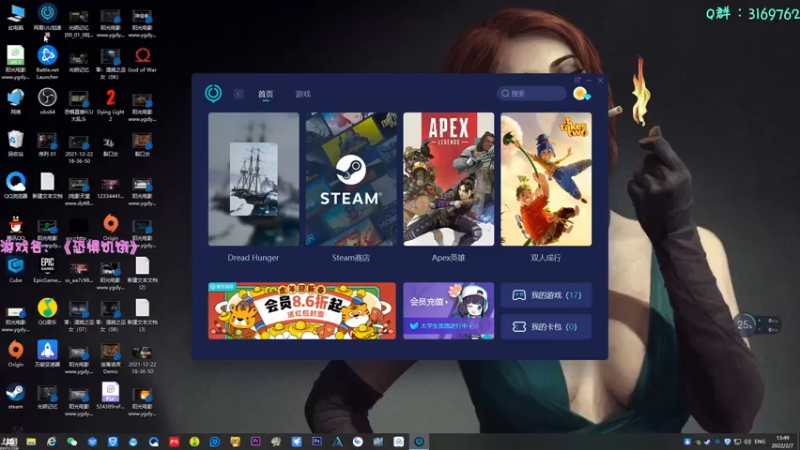Open 此电脑 desktop icon

(x=15, y=17)
